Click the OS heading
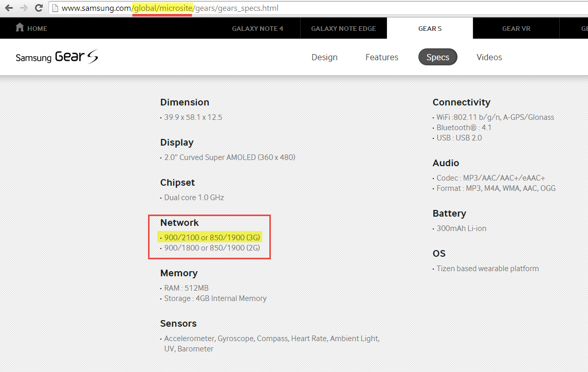Viewport: 588px width, 372px height. 439,253
